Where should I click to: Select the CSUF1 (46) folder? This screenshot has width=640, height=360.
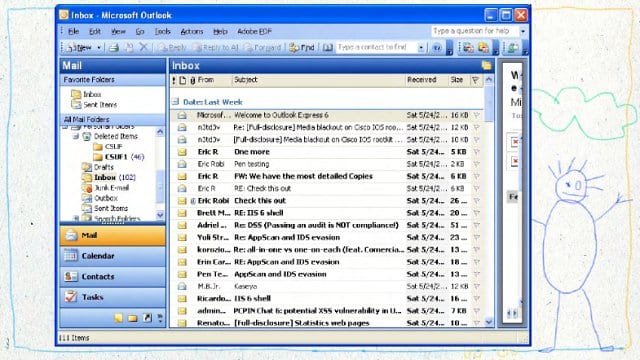tap(118, 157)
